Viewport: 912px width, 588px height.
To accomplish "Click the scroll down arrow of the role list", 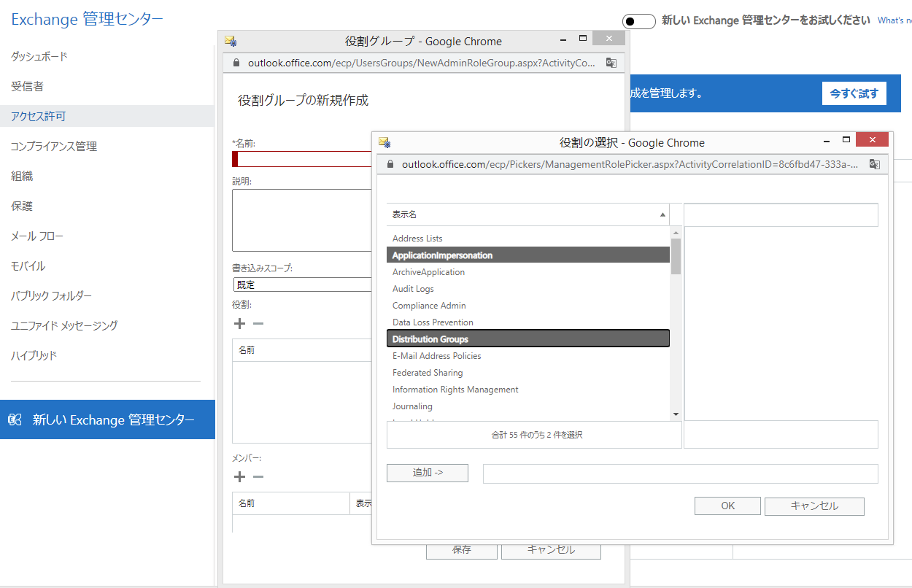I will [676, 414].
